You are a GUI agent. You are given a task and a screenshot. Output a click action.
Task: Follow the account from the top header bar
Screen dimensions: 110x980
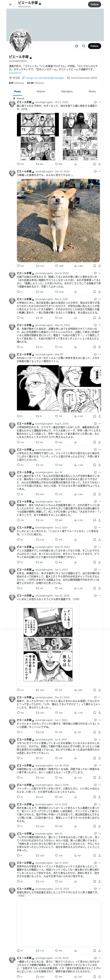(95, 4)
